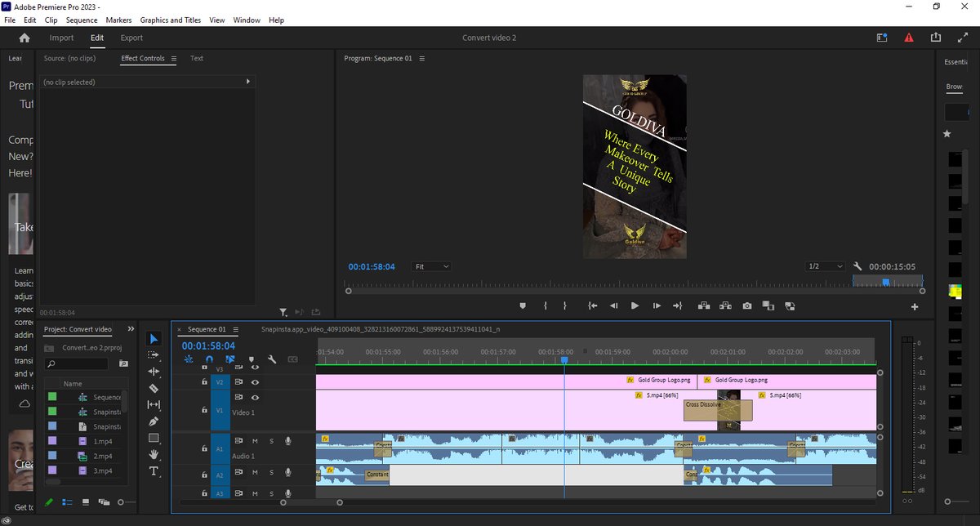Open the workspaces icon in header

882,38
